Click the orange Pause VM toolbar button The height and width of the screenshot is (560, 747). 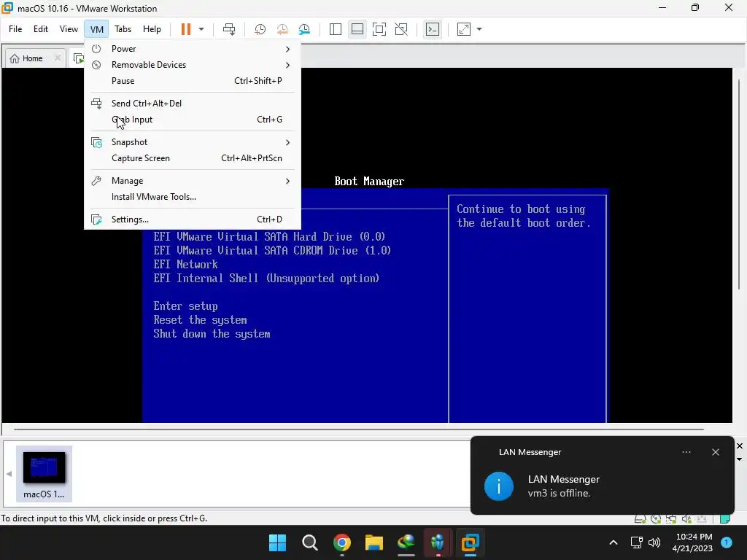click(186, 29)
